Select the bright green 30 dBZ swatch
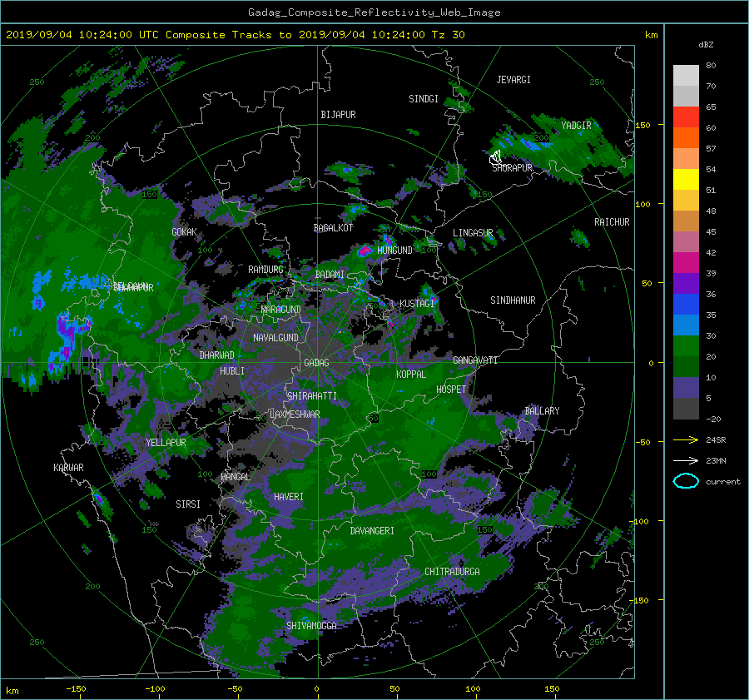The width and height of the screenshot is (749, 700). pyautogui.click(x=686, y=345)
